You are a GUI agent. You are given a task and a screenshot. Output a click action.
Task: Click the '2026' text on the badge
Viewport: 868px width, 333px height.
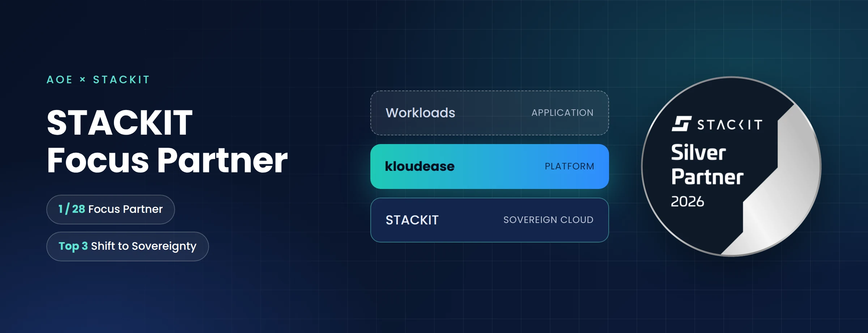coord(688,202)
